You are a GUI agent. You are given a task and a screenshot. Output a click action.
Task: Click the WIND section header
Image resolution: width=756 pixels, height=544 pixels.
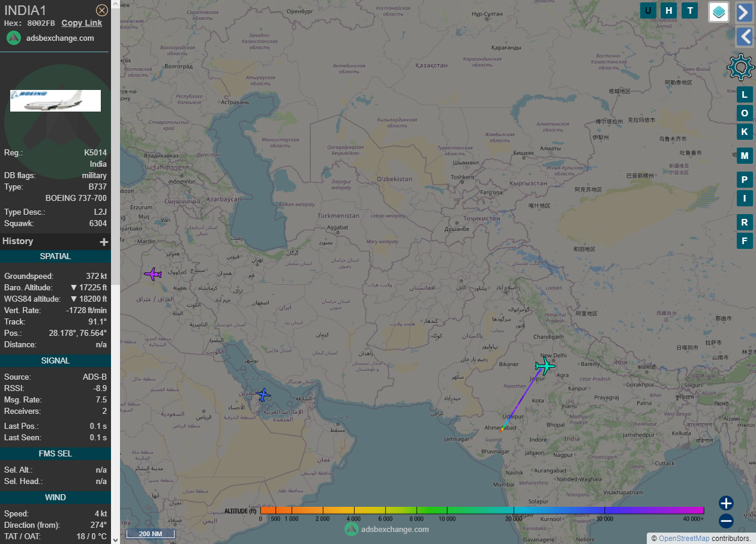55,497
